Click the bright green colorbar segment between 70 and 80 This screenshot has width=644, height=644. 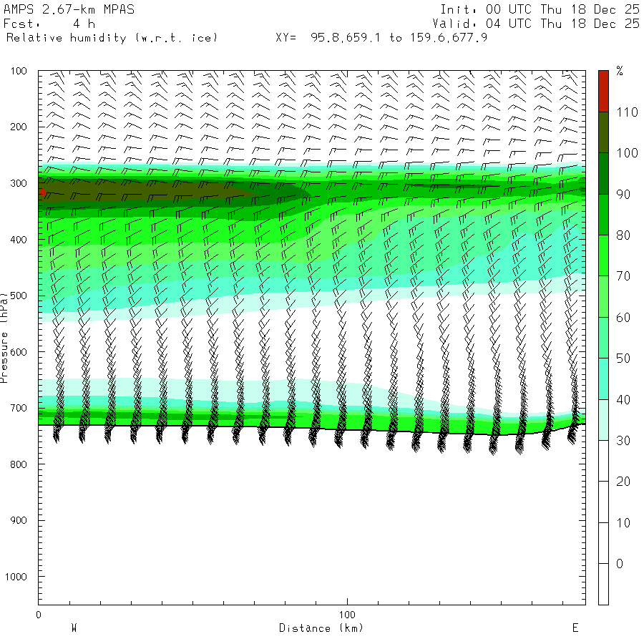coord(603,255)
